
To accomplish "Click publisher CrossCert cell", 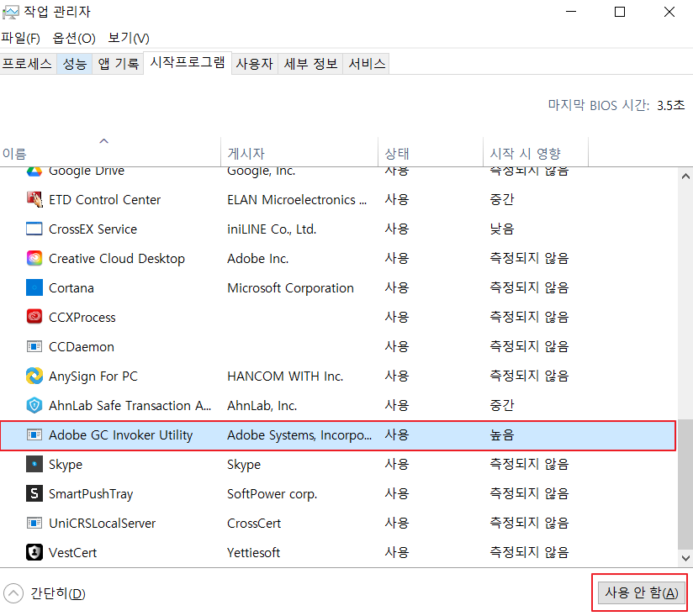I will pos(254,523).
